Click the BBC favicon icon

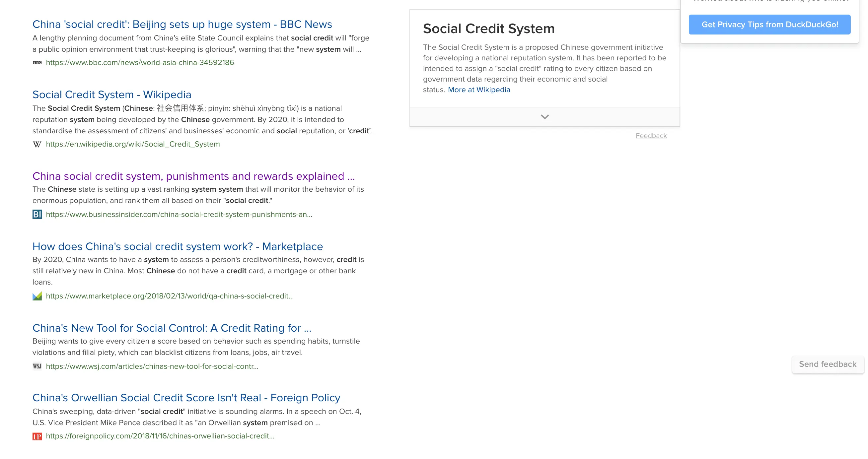click(x=37, y=63)
